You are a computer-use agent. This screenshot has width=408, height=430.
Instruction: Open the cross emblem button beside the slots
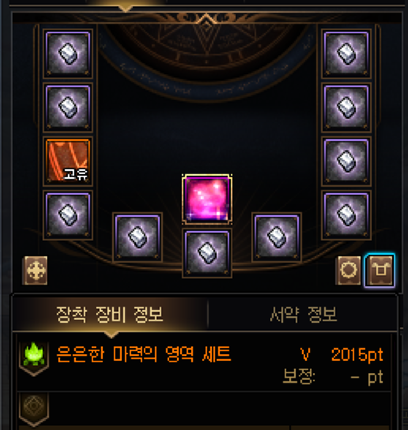click(35, 270)
